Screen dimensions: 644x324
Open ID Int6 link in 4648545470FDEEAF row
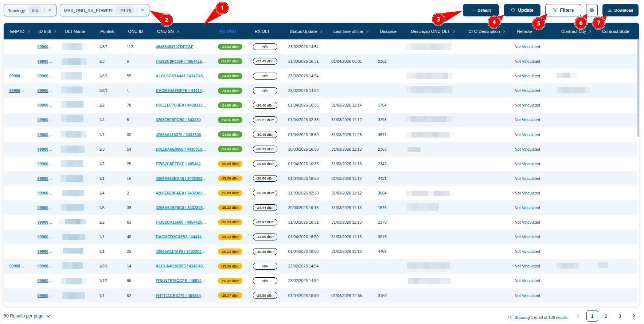[x=45, y=47]
